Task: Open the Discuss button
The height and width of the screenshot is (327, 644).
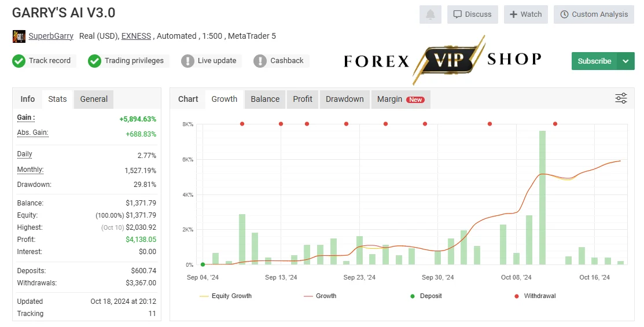Action: pyautogui.click(x=472, y=14)
